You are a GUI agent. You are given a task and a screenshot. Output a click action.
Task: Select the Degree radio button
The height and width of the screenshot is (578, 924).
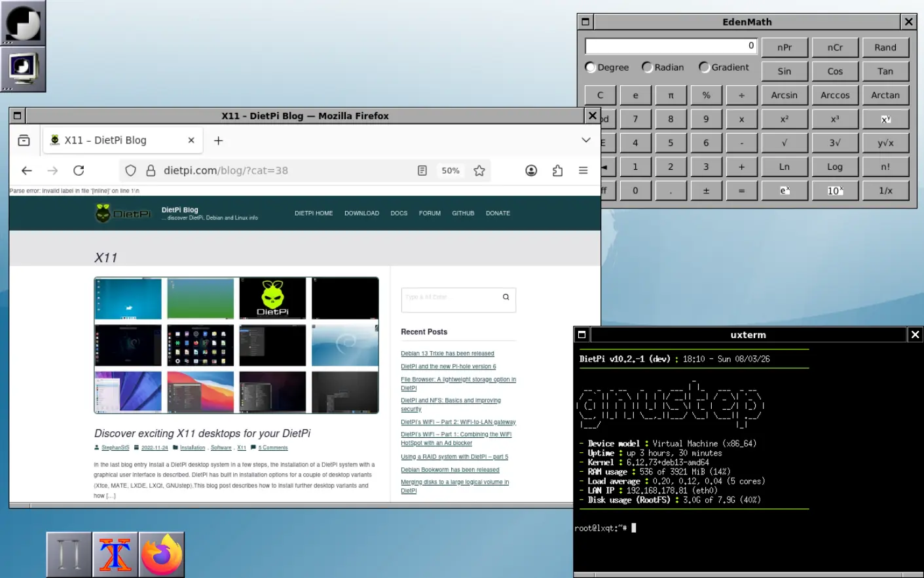(591, 67)
